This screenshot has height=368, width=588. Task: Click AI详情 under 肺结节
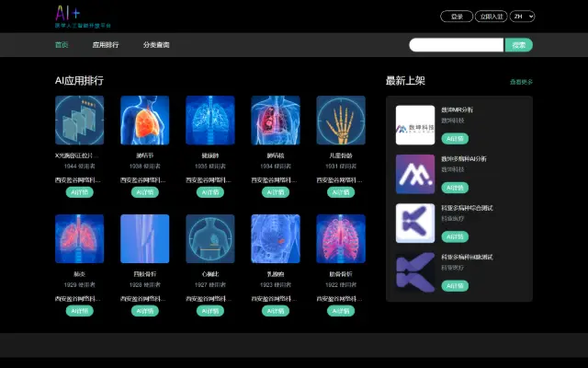pos(145,192)
